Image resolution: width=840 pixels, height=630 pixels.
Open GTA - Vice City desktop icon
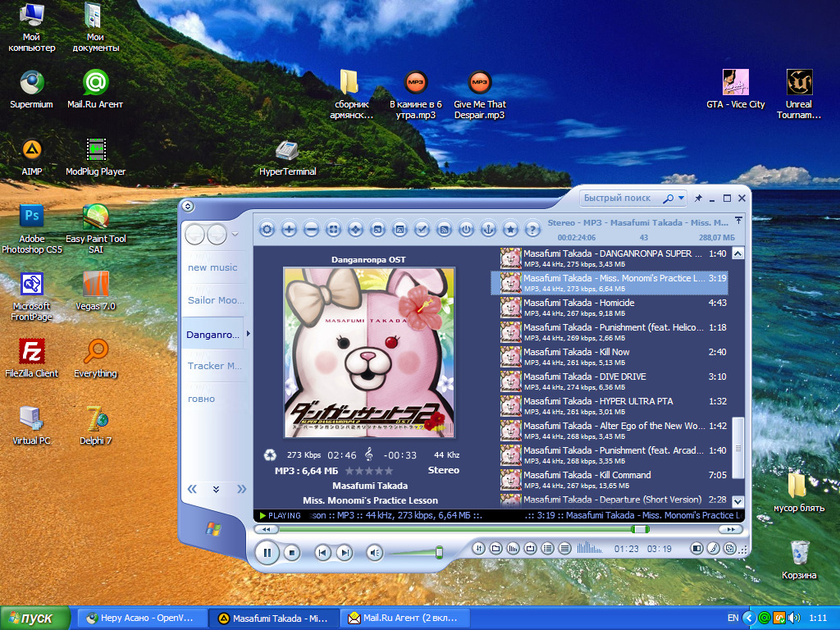[x=736, y=89]
